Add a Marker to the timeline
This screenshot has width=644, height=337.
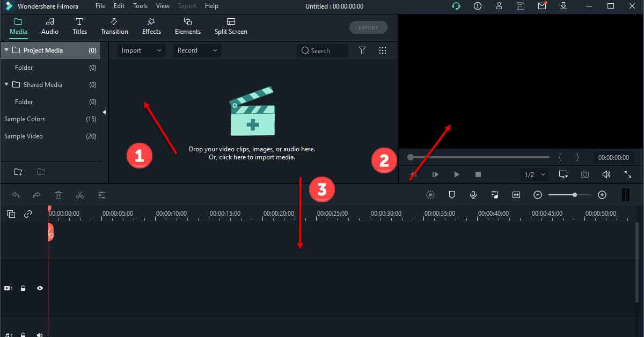click(452, 195)
